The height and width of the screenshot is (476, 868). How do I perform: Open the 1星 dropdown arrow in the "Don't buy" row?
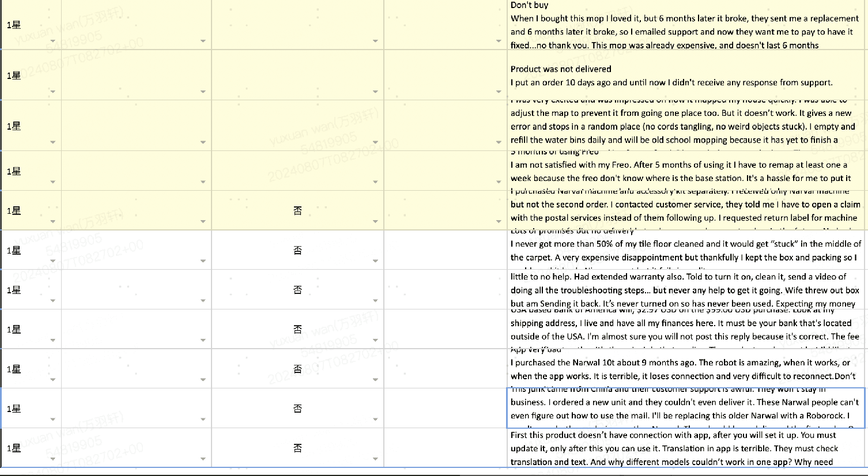[53, 41]
